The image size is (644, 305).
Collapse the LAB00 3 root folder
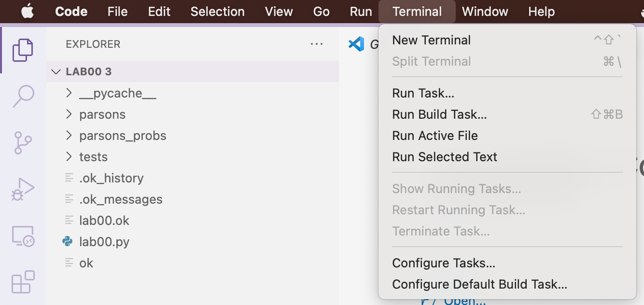(56, 71)
